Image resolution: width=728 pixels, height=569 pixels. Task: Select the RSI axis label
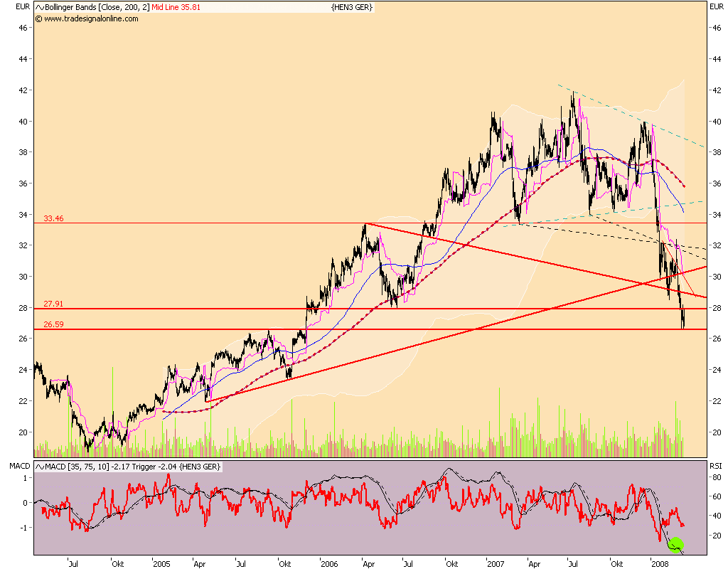[x=714, y=466]
